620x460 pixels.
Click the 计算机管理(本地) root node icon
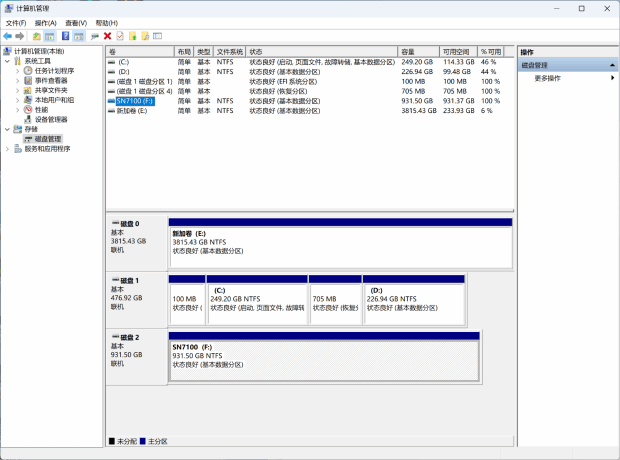click(x=8, y=51)
